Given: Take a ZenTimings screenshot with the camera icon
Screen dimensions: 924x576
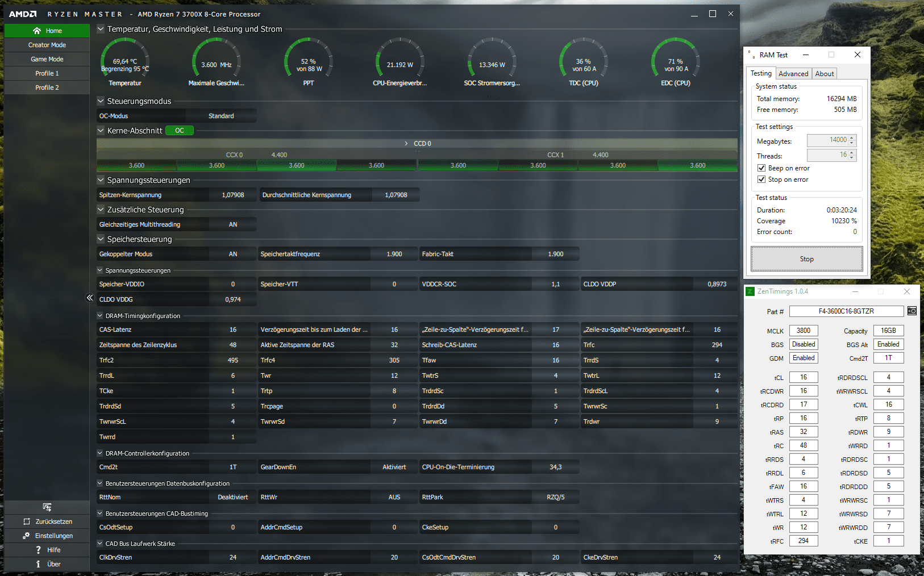Looking at the screenshot, I should (911, 311).
